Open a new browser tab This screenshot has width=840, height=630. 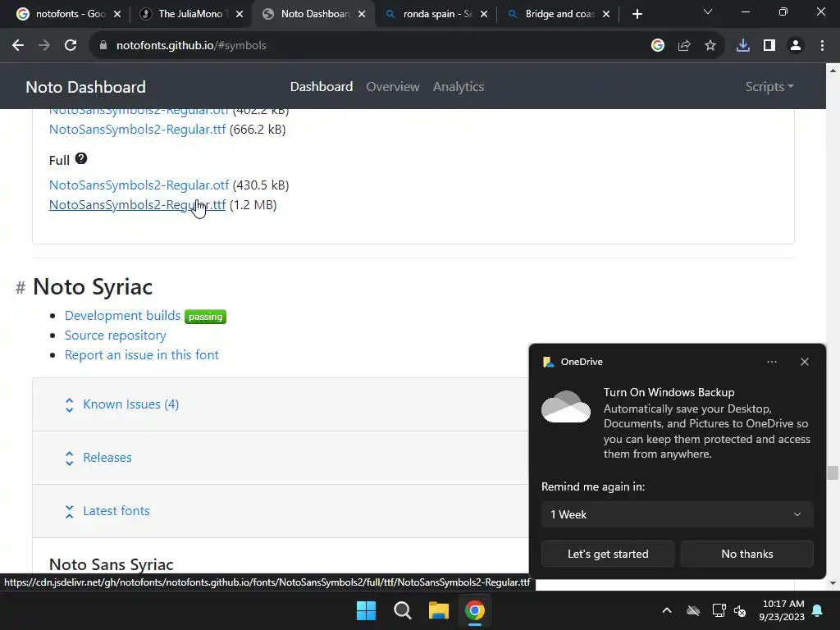pos(637,14)
